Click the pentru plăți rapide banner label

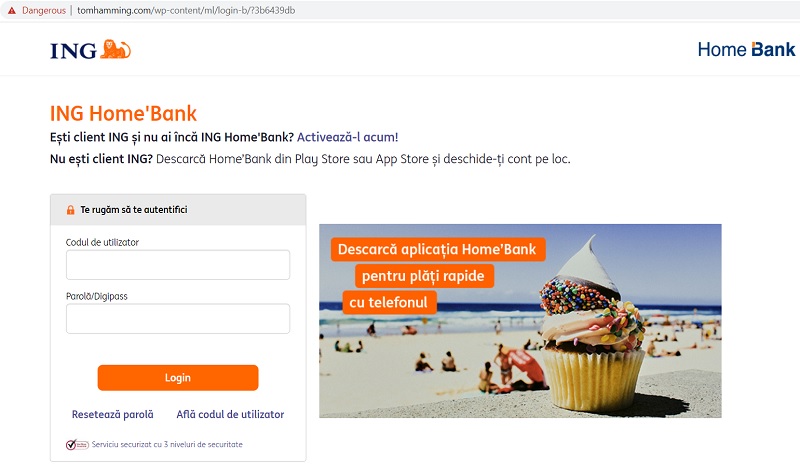[x=423, y=276]
